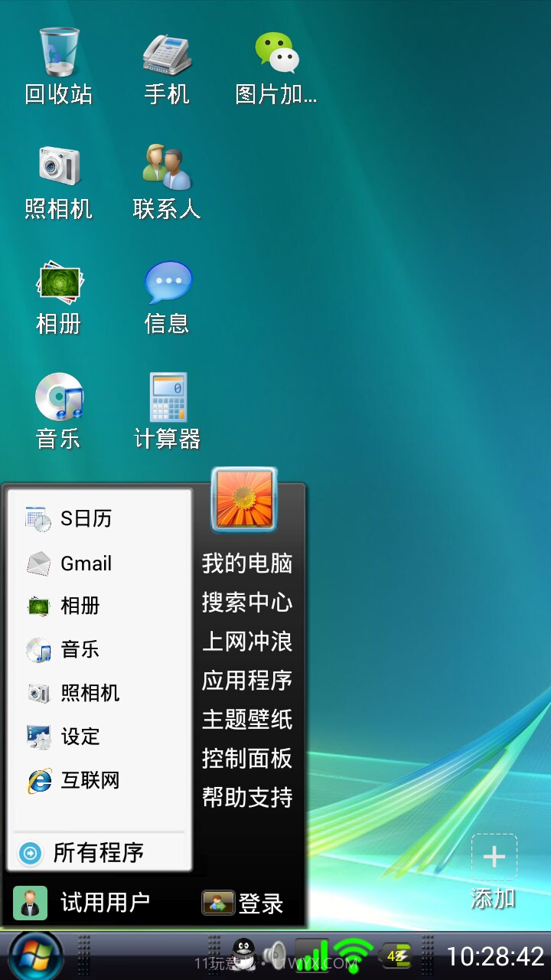The image size is (551, 980).
Task: Open 控制面板 control panel
Action: point(247,759)
